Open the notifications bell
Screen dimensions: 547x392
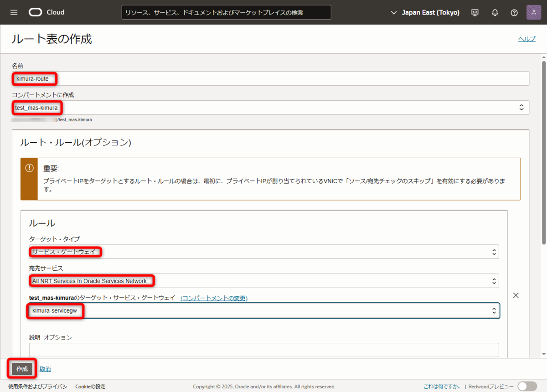pos(495,12)
